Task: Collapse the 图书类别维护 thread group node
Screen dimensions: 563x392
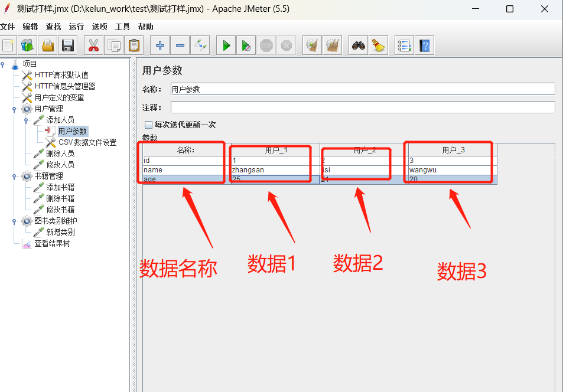Action: coord(14,221)
